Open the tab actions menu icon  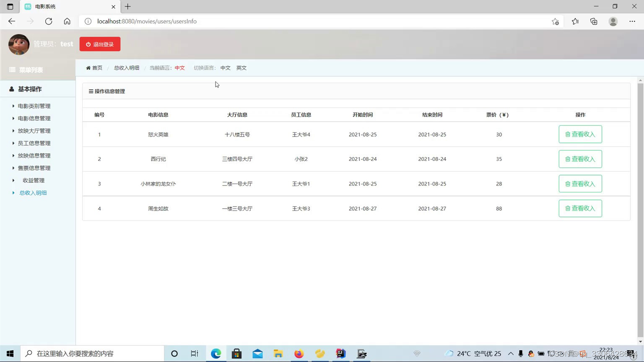click(x=10, y=7)
